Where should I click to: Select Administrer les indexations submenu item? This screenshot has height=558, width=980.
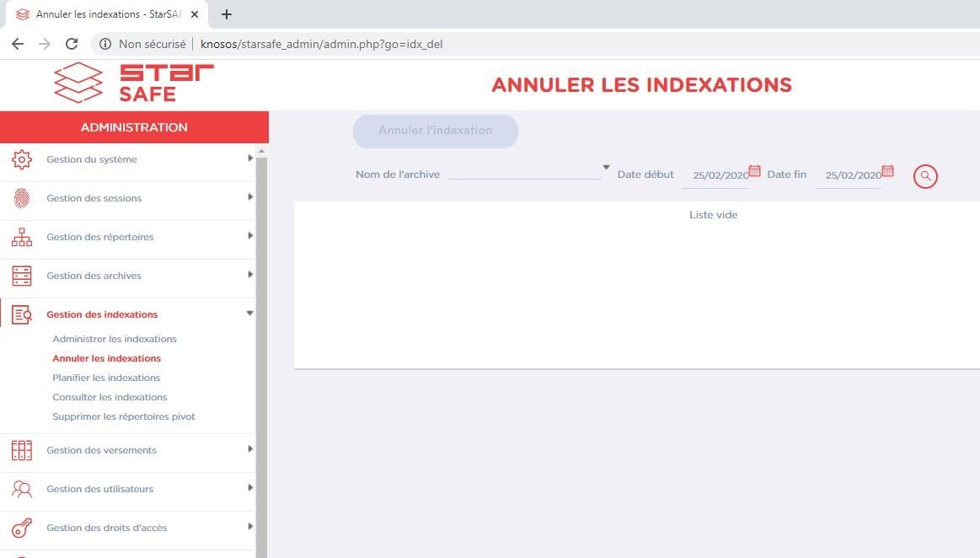(115, 339)
